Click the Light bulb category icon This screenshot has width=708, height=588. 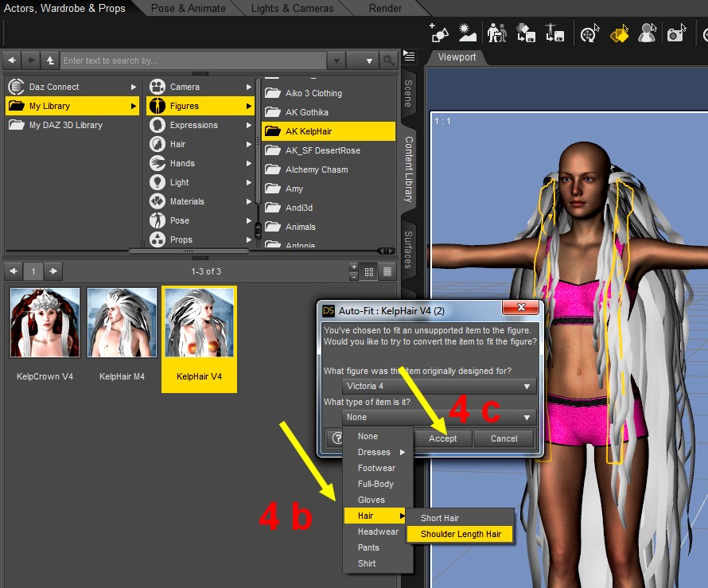coord(158,182)
